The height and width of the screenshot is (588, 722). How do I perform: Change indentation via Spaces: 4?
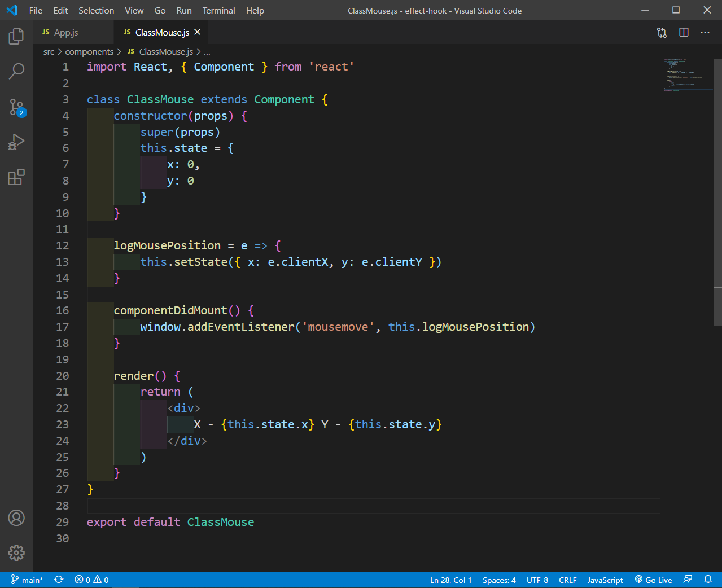tap(499, 580)
